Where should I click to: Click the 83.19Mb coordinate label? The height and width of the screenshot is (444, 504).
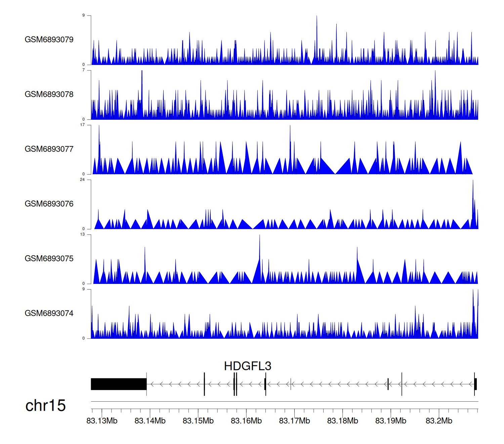pyautogui.click(x=391, y=421)
